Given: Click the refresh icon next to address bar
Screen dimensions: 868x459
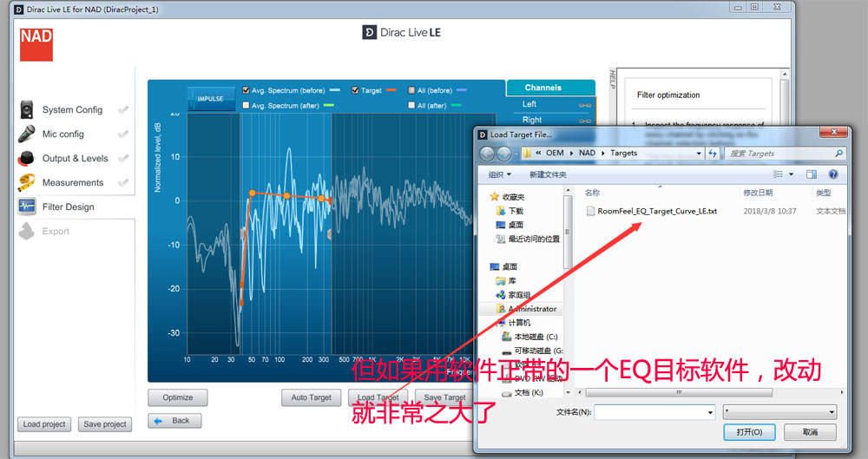Looking at the screenshot, I should pos(713,154).
